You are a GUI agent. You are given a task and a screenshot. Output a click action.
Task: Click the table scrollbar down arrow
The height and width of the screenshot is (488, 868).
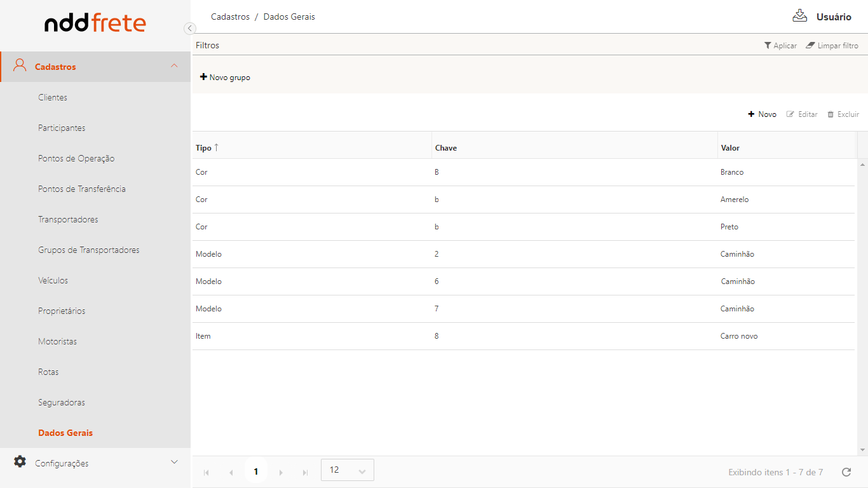click(x=862, y=450)
